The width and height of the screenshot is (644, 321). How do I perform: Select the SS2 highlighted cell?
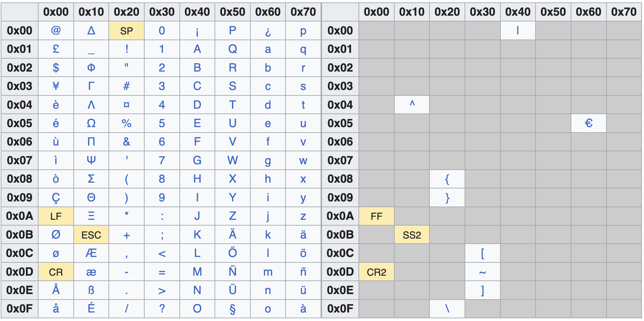(x=412, y=235)
